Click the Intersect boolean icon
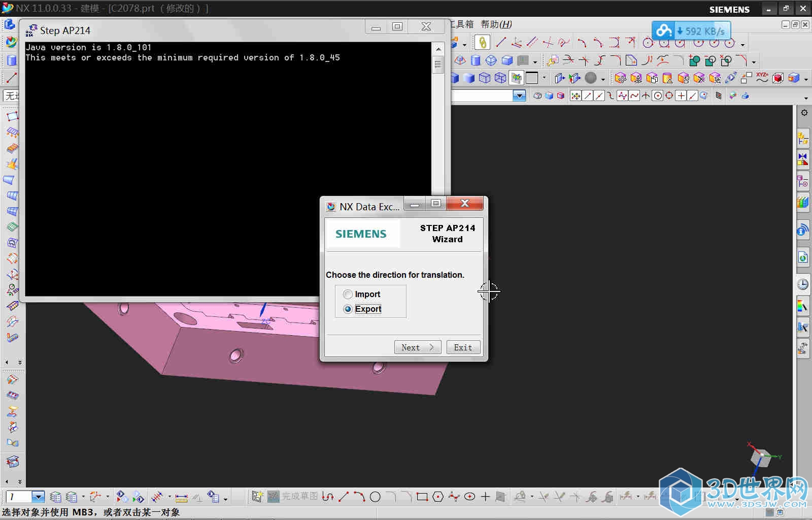 (x=726, y=61)
